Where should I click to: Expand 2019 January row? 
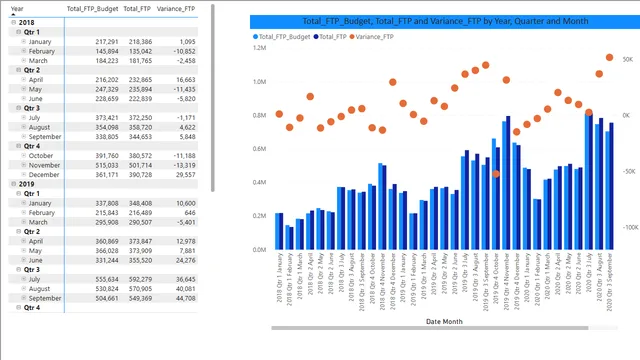[24, 203]
